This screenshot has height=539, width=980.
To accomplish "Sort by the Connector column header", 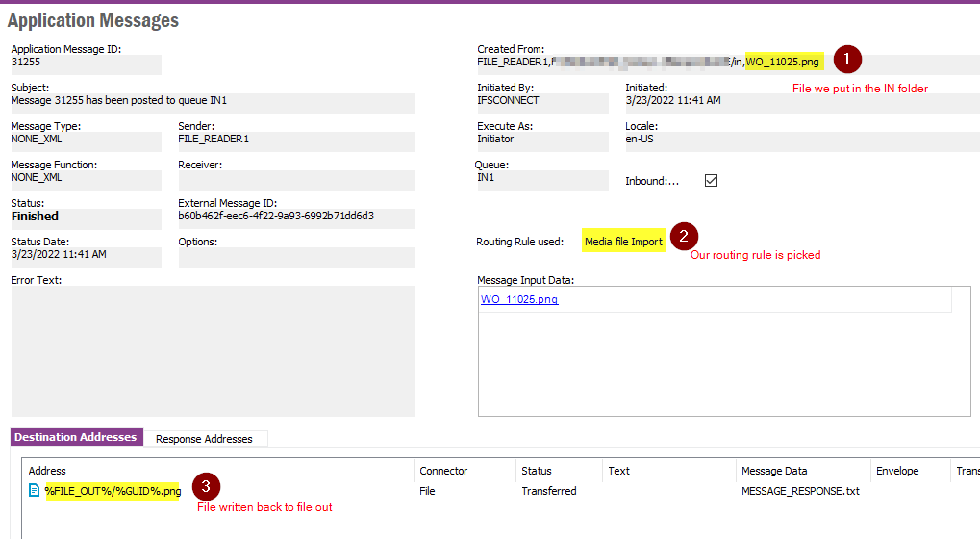I will [x=443, y=471].
